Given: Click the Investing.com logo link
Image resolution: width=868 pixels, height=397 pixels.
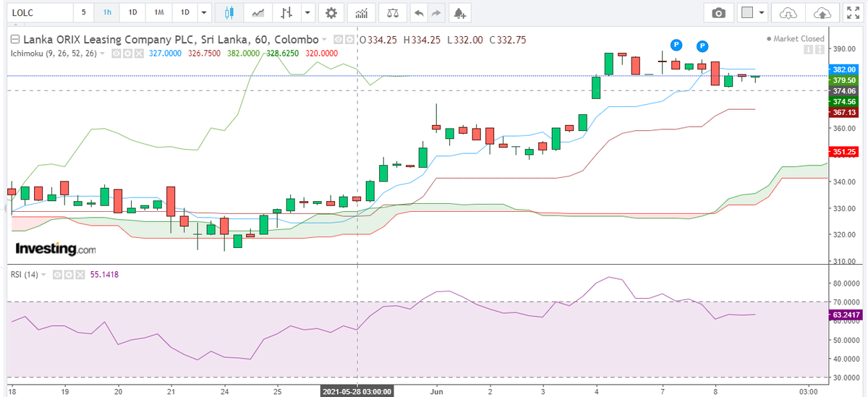Looking at the screenshot, I should (x=55, y=249).
